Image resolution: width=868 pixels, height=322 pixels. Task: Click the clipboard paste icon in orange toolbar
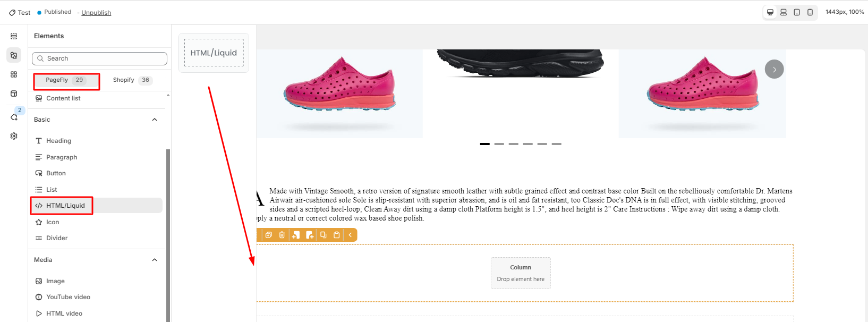coord(336,235)
